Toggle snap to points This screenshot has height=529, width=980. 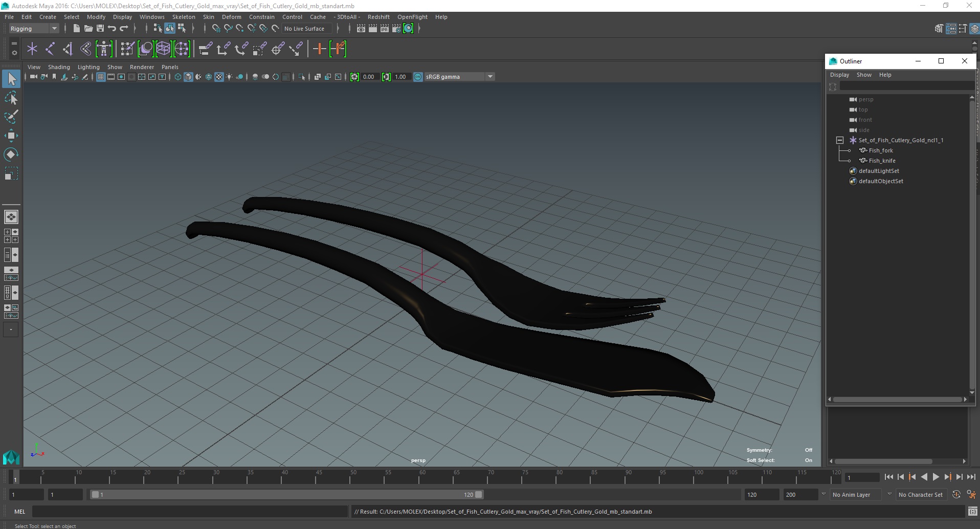click(240, 29)
